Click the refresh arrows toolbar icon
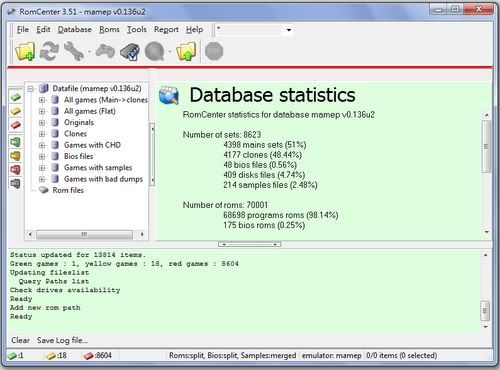 pos(49,52)
